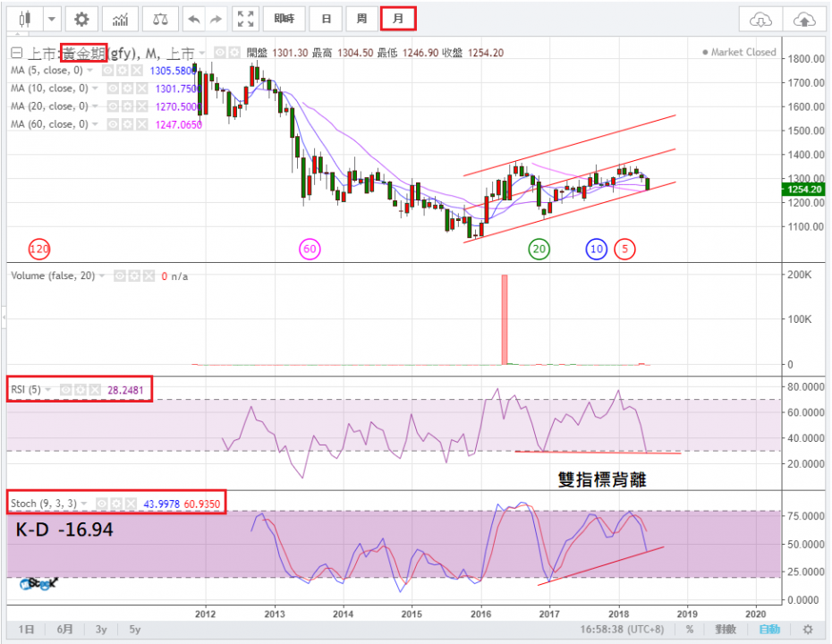Viewport: 832px width, 644px height.
Task: Select the 3y time range
Action: pyautogui.click(x=101, y=630)
